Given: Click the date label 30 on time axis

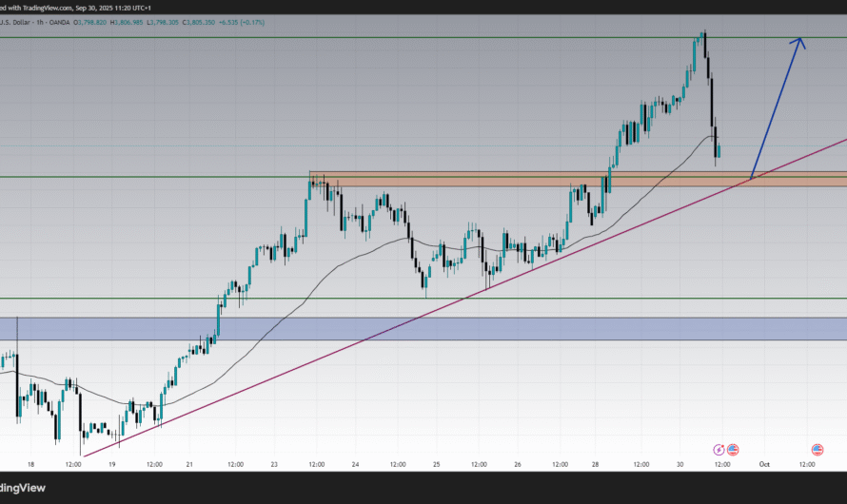Looking at the screenshot, I should [680, 465].
